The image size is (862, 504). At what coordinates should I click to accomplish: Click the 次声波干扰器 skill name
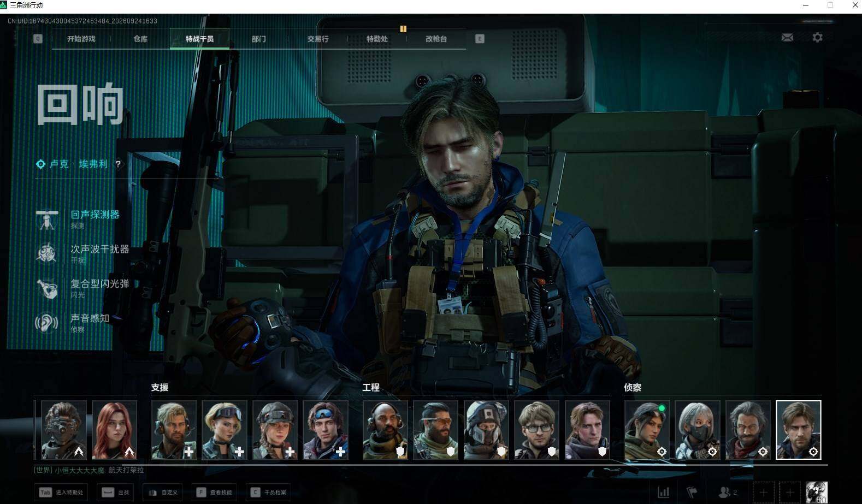click(100, 249)
